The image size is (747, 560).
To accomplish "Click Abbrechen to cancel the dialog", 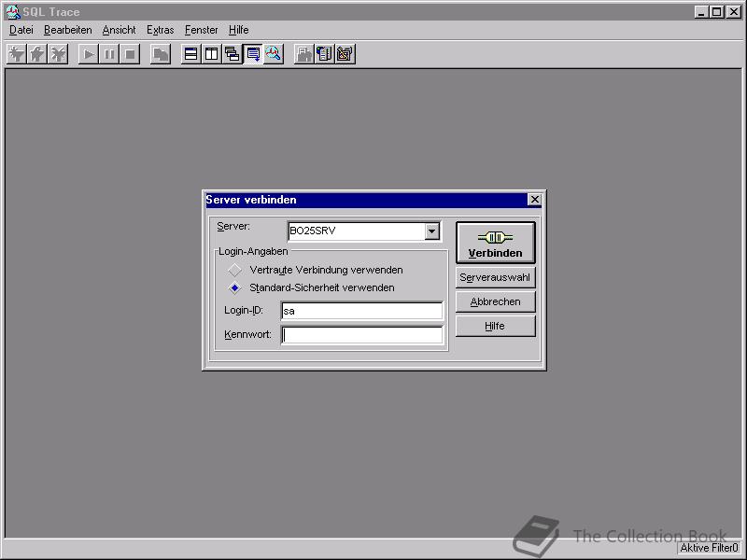I will coord(496,301).
